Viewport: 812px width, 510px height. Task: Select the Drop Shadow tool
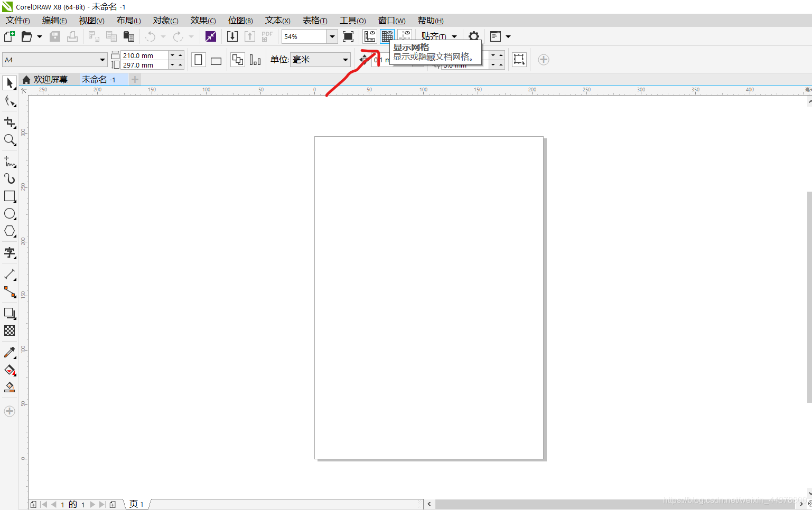pos(10,313)
